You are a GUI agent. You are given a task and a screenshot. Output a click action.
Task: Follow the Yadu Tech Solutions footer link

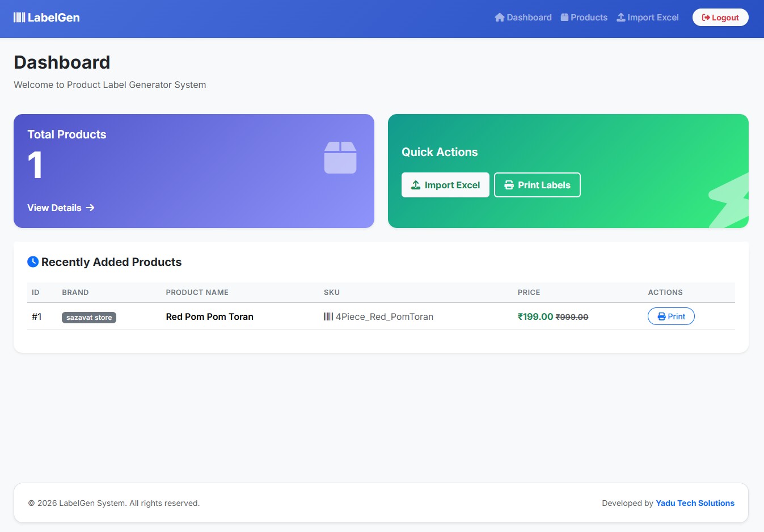695,503
